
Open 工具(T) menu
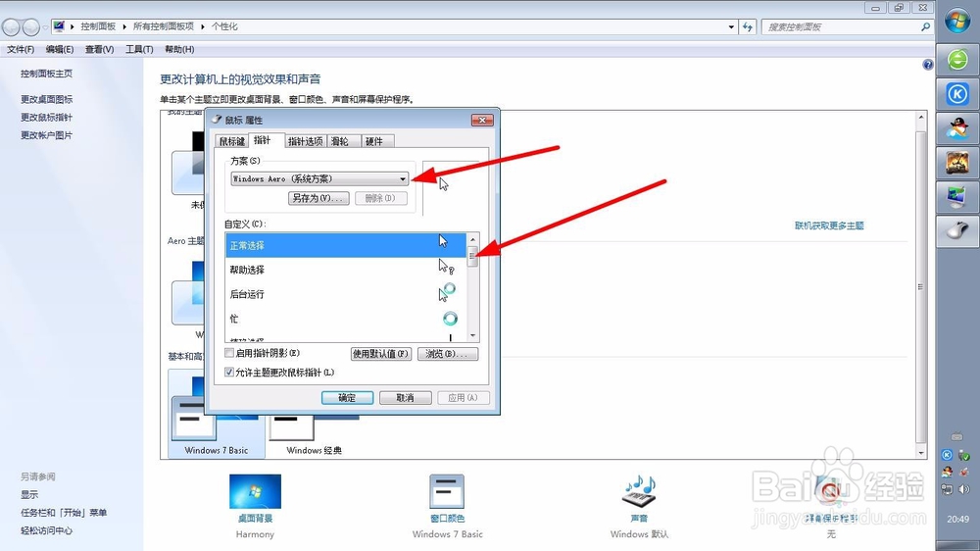139,49
